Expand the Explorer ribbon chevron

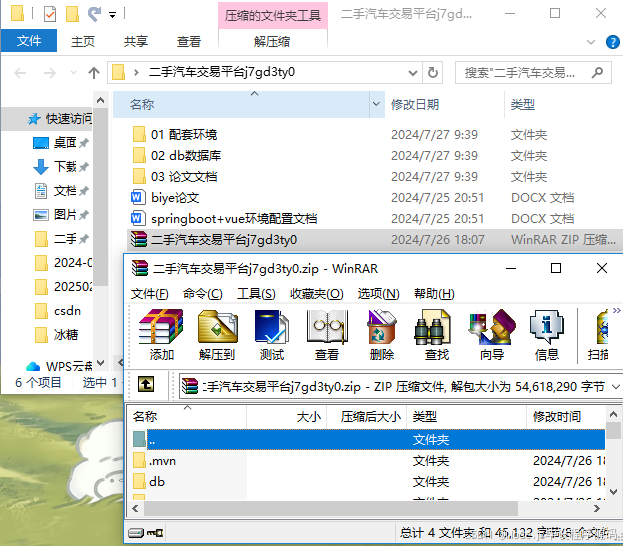591,42
